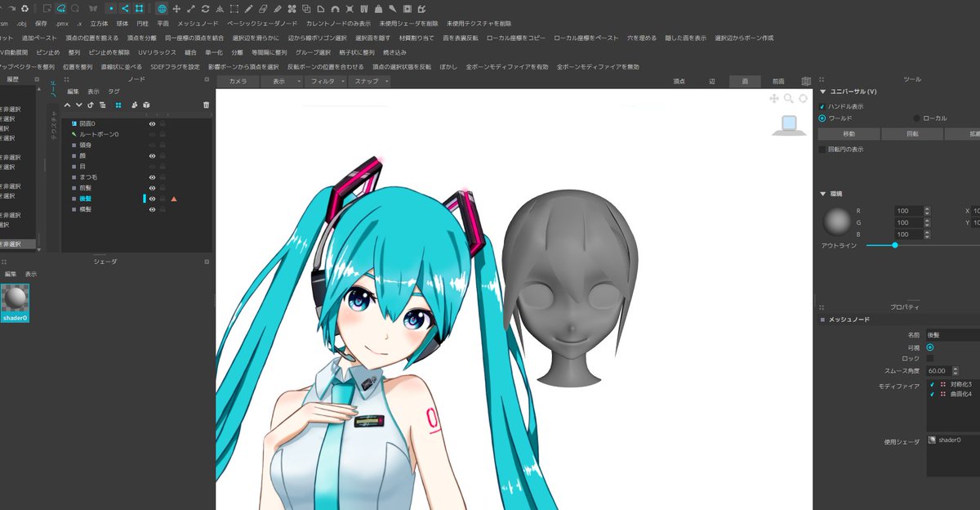Click the 名前 input field
980x510 pixels.
click(952, 335)
